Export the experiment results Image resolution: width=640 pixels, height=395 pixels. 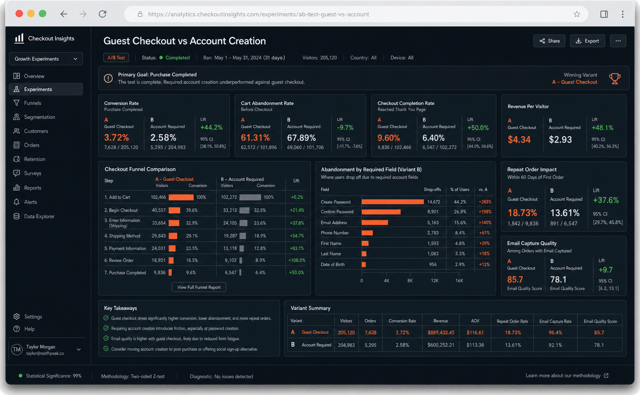tap(587, 41)
